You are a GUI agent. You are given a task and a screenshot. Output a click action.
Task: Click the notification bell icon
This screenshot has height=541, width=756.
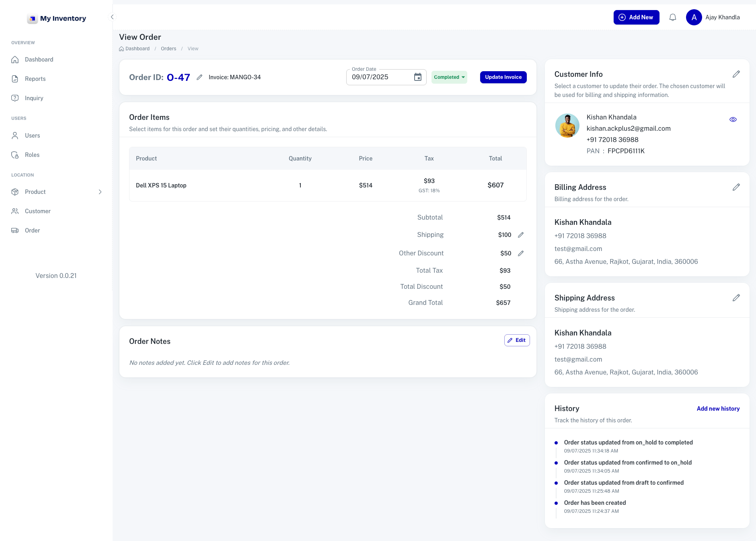[x=673, y=17]
